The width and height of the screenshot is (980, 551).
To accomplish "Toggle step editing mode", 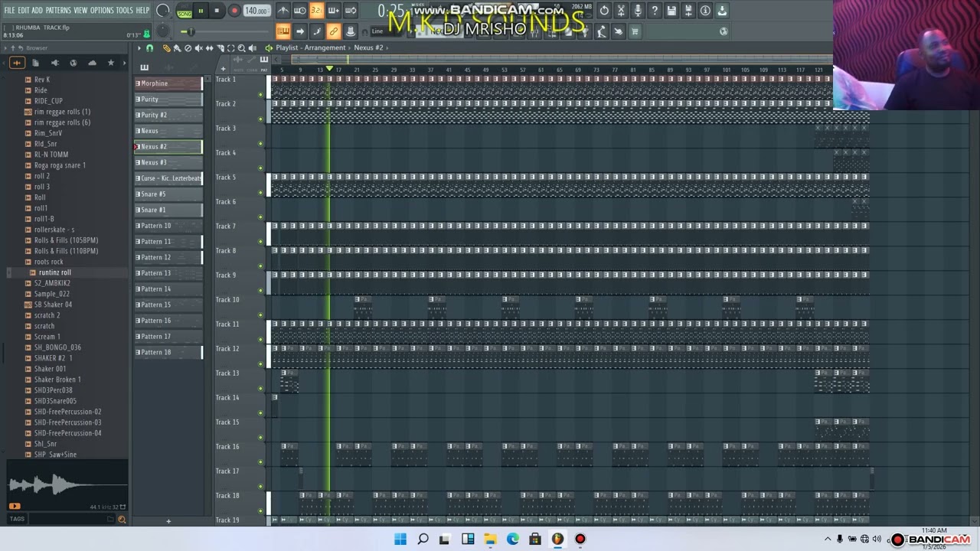I will click(317, 31).
